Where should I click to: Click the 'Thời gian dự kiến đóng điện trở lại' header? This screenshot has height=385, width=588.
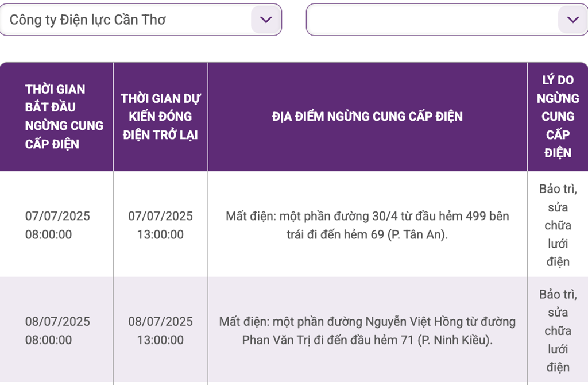161,117
